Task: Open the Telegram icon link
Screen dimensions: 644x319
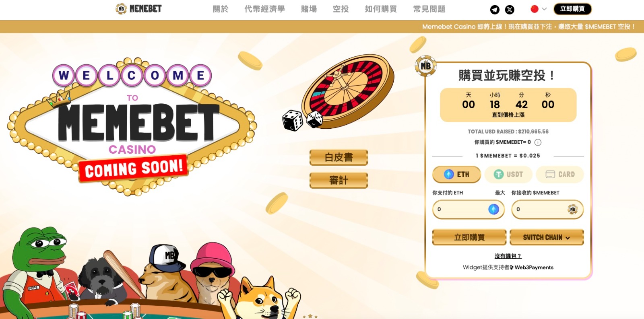Action: 495,10
